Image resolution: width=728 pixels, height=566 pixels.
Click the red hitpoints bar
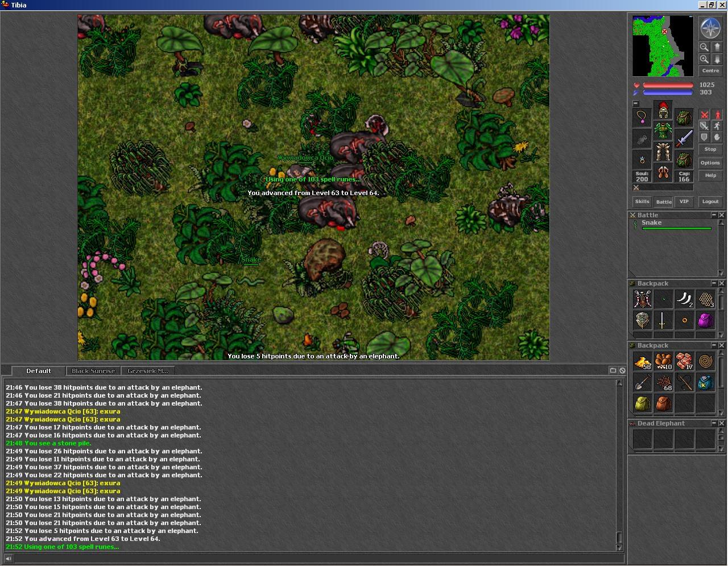[x=668, y=85]
